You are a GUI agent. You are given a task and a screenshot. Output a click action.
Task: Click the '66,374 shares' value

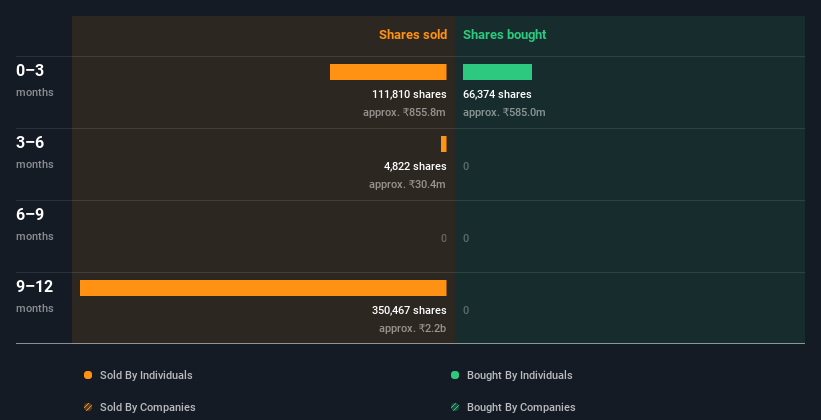[497, 94]
